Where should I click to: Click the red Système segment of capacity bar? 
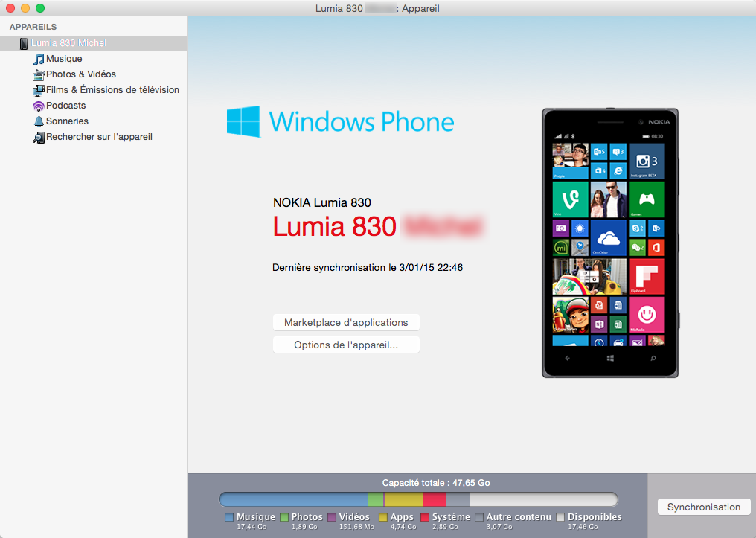tap(435, 499)
